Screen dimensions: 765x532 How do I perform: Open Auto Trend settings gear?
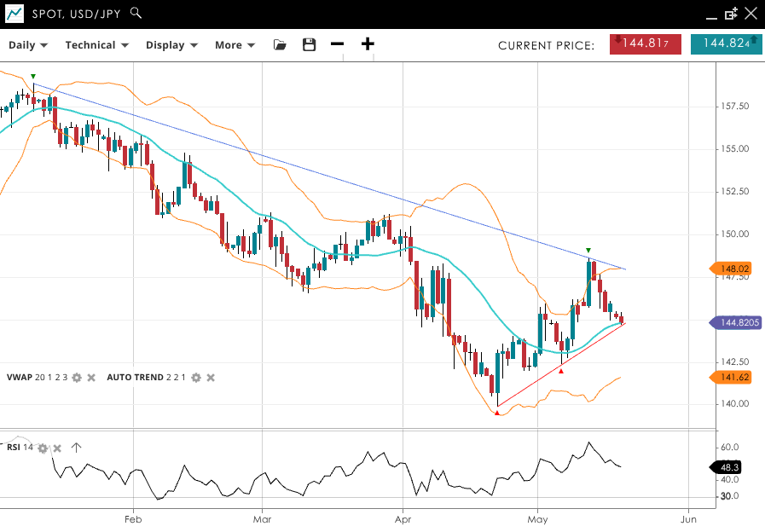pos(196,378)
